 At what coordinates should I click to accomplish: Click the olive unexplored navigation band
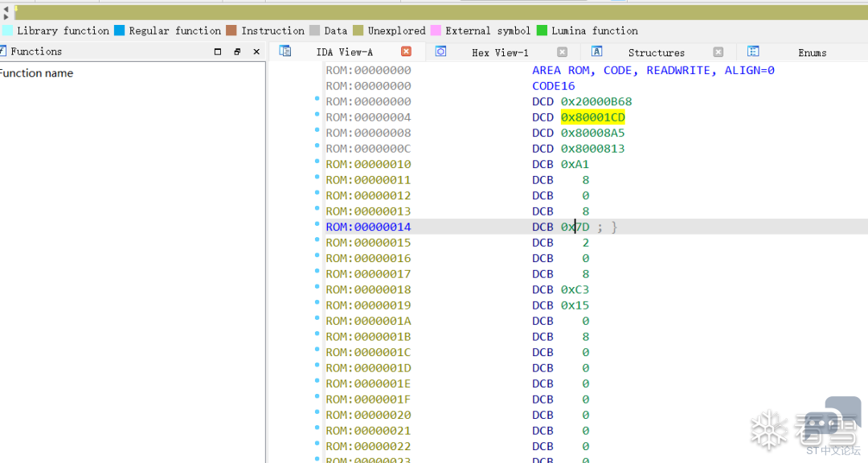click(440, 13)
